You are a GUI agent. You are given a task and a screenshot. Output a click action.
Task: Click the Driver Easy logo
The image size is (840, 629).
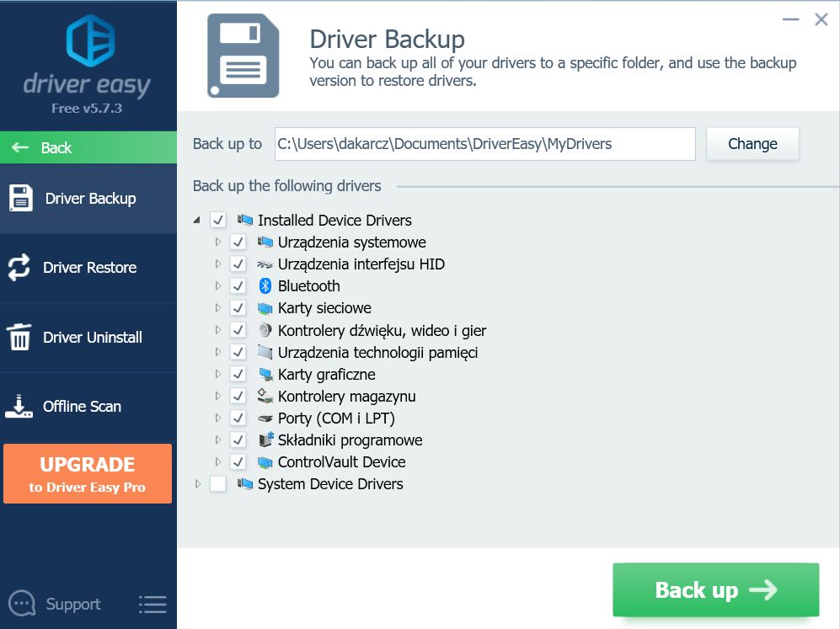click(x=89, y=49)
